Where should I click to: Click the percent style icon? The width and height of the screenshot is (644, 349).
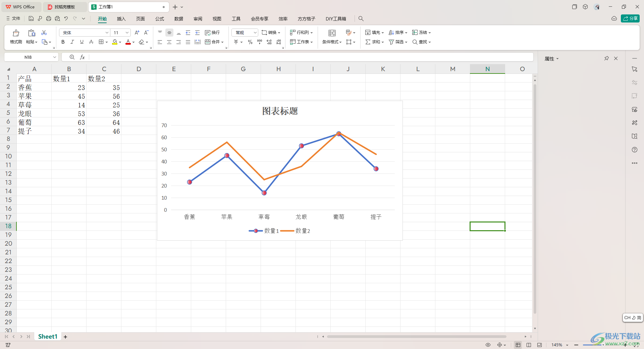tap(250, 42)
